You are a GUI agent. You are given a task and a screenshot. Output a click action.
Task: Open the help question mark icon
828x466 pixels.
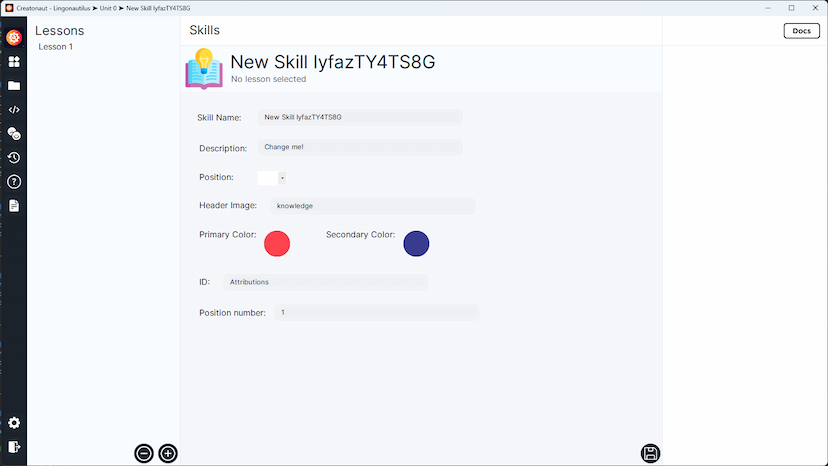[14, 182]
